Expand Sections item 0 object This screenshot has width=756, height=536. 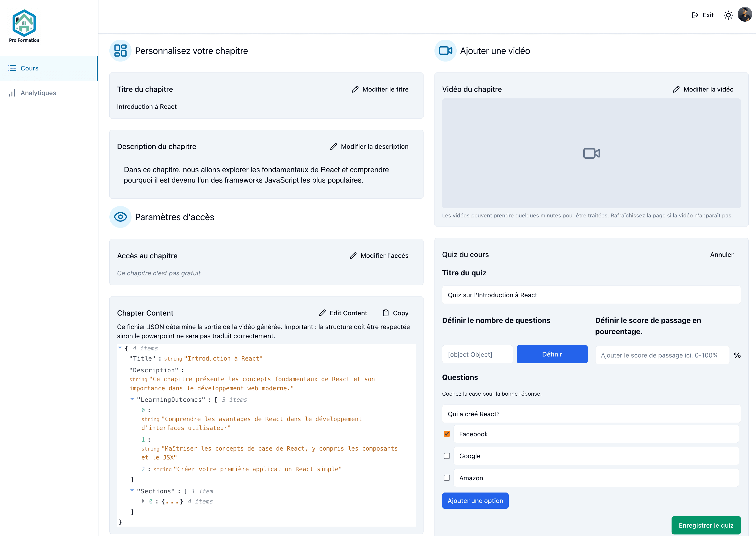tap(143, 501)
